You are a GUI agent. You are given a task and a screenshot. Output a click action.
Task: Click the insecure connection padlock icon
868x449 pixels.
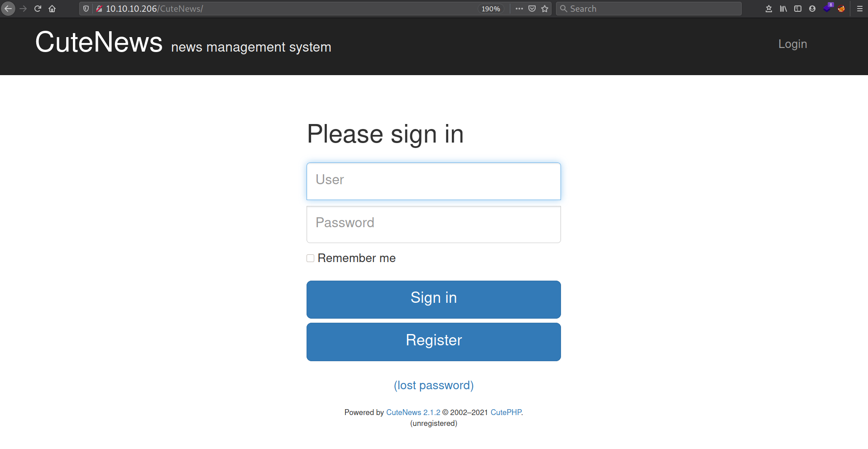pos(99,9)
